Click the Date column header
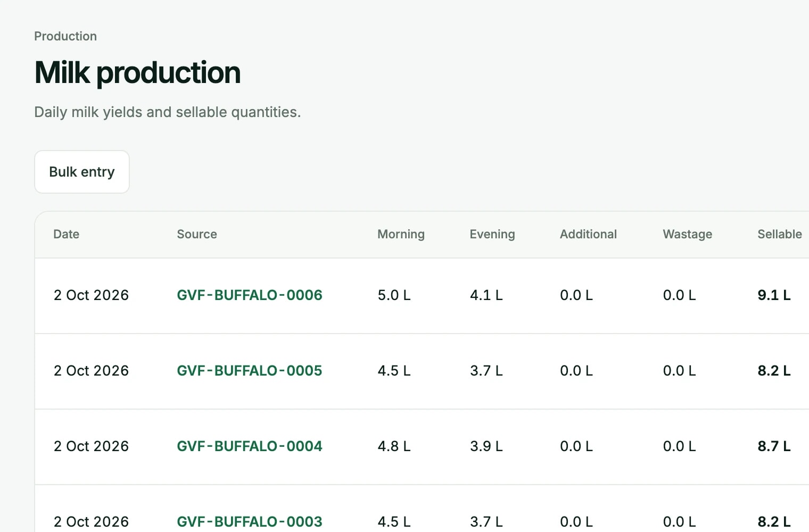 (67, 234)
